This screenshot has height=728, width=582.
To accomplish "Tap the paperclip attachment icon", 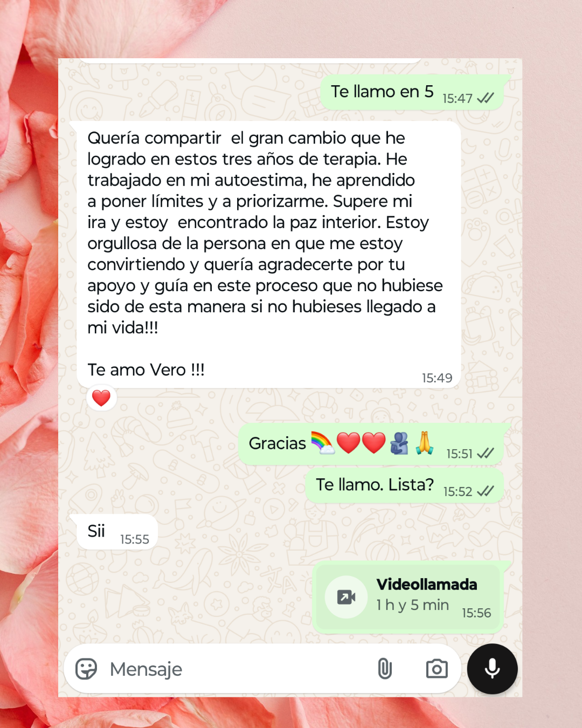I will 385,669.
